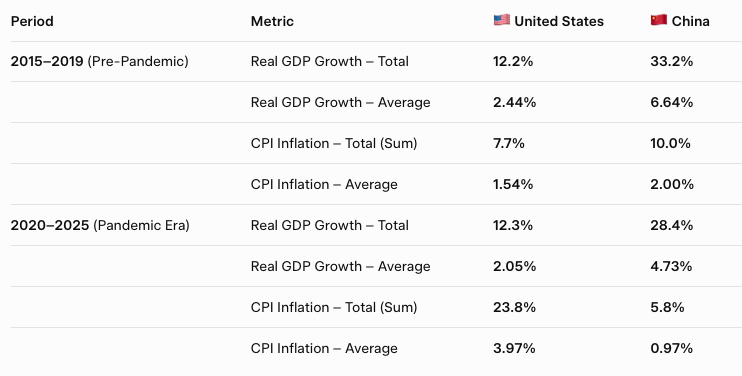This screenshot has width=742, height=376.
Task: Click China's 10.0% CPI inflation total
Action: [671, 143]
